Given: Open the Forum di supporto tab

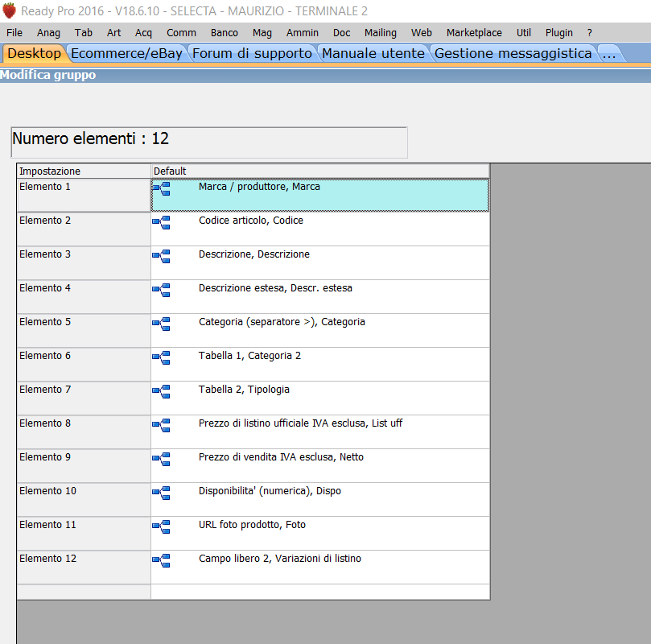Looking at the screenshot, I should pyautogui.click(x=252, y=53).
